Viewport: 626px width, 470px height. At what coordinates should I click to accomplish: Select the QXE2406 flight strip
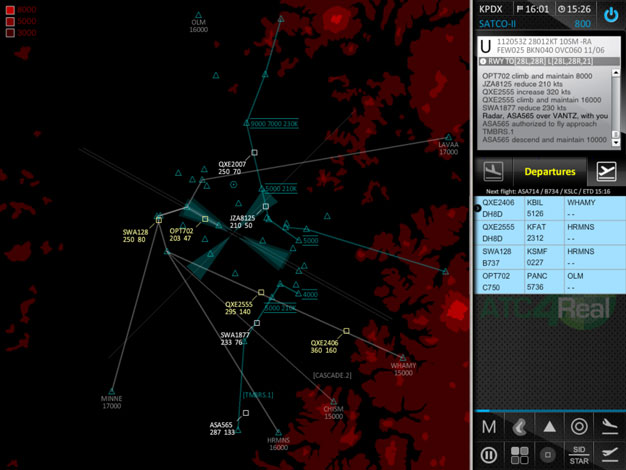(548, 207)
